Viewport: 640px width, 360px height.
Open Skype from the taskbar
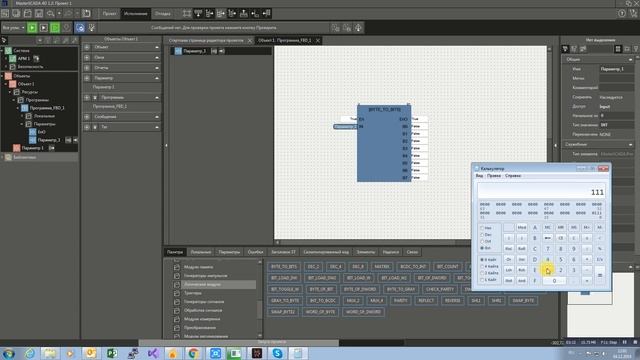tap(278, 353)
